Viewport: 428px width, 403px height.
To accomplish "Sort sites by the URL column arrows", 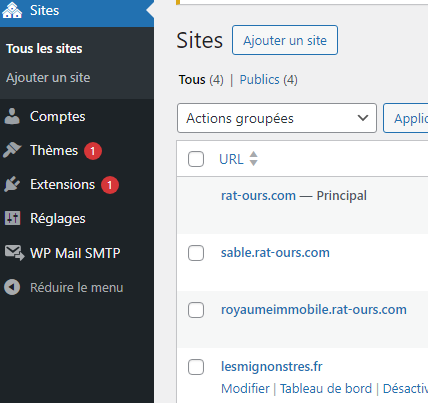I will [x=254, y=159].
